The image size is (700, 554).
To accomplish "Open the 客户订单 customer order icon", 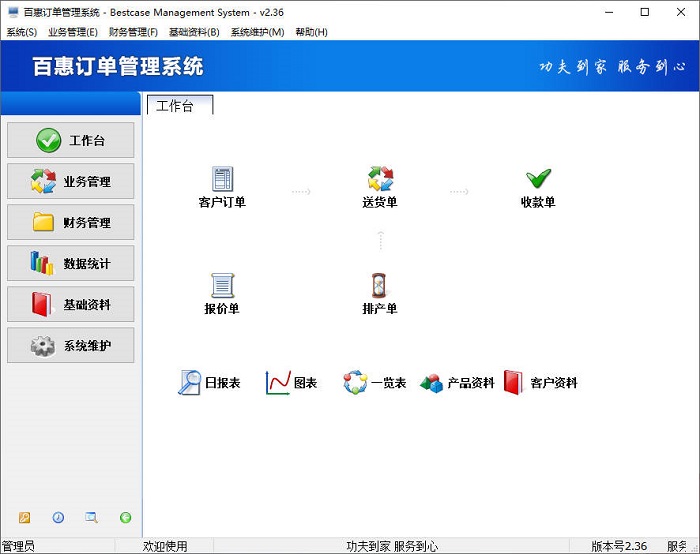I will tap(222, 179).
